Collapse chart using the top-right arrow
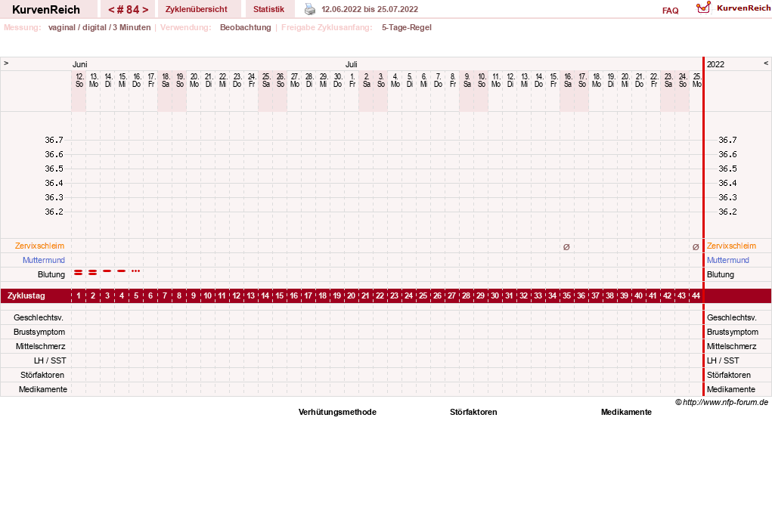Image resolution: width=772 pixels, height=532 pixels. (x=766, y=63)
